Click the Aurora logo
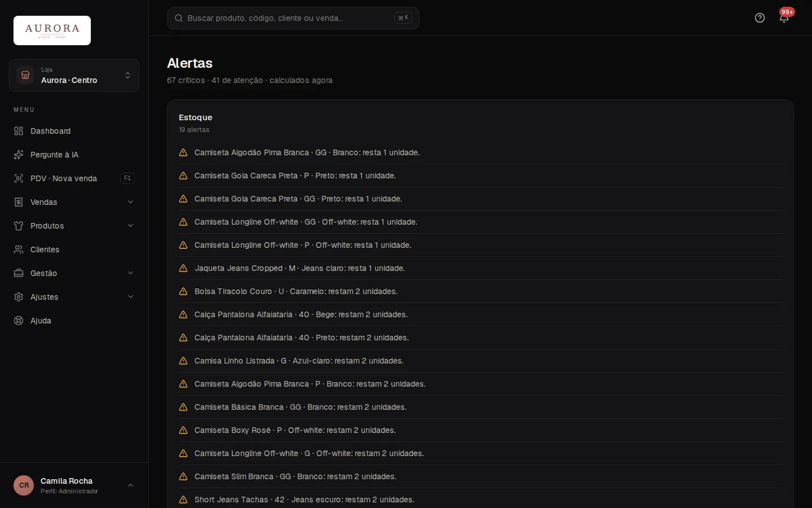The width and height of the screenshot is (812, 508). coord(52,30)
